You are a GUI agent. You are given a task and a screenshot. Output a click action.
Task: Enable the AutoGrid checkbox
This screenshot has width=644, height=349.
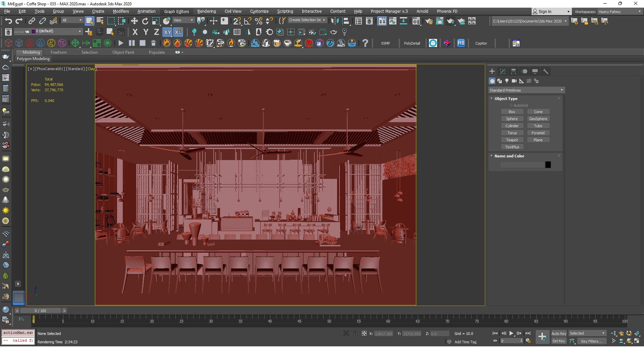pos(511,105)
